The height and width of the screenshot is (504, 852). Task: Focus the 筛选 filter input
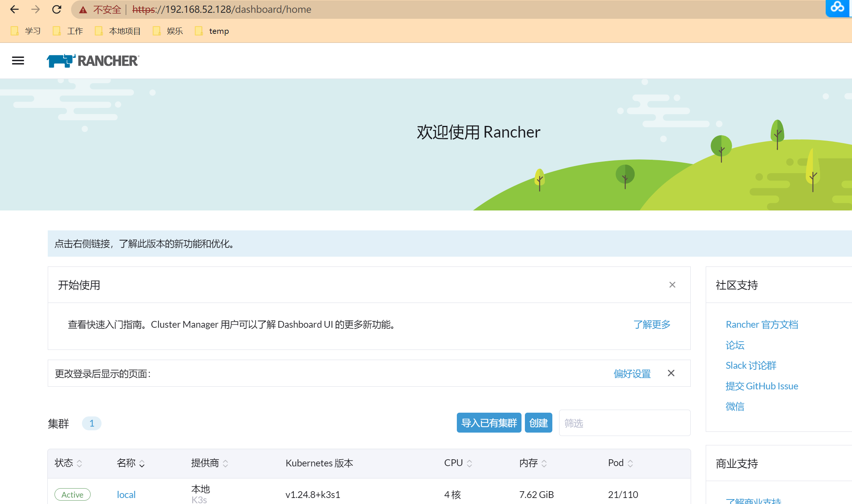(625, 423)
